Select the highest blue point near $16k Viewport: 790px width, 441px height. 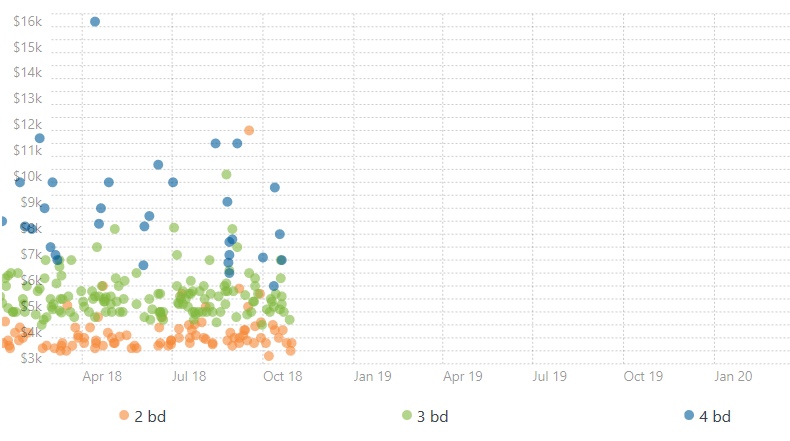click(95, 22)
